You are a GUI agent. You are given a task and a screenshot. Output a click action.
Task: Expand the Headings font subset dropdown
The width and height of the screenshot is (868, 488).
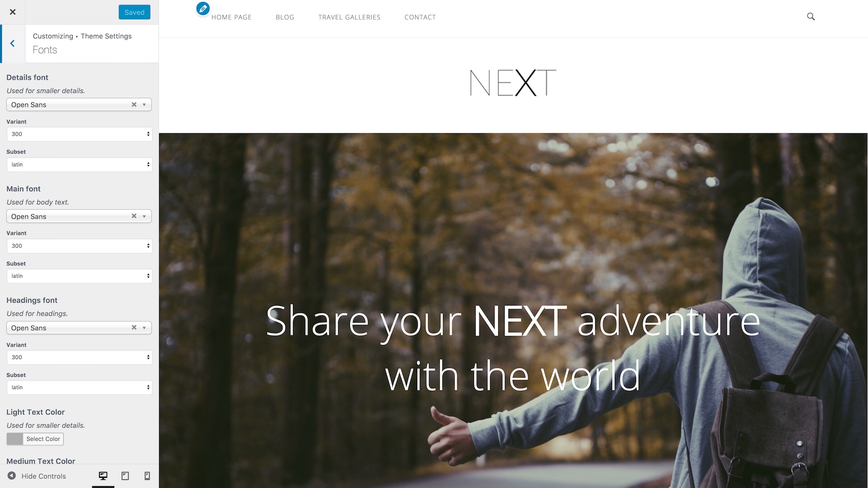79,387
